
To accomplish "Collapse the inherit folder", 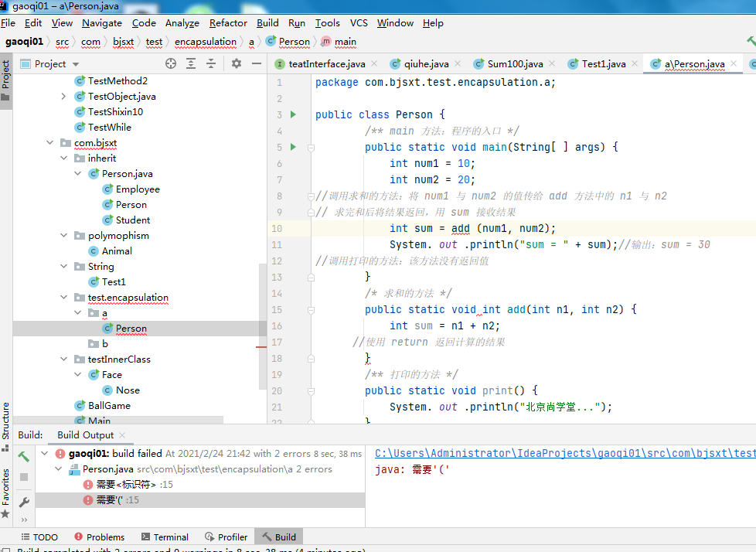I will 63,158.
